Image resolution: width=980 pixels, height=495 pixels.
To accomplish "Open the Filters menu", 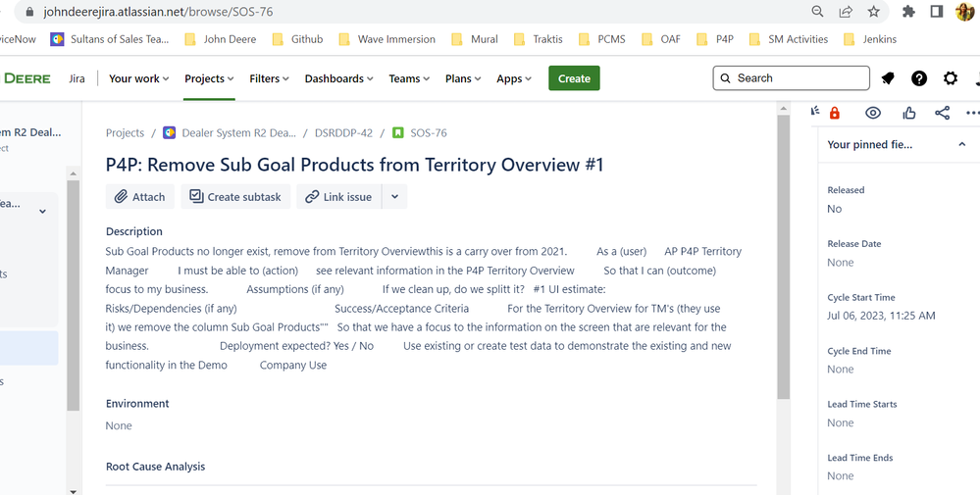I will point(269,78).
